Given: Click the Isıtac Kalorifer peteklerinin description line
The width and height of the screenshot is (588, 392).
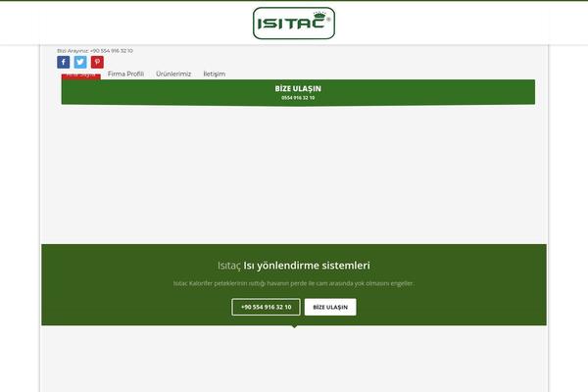Looking at the screenshot, I should click(294, 283).
